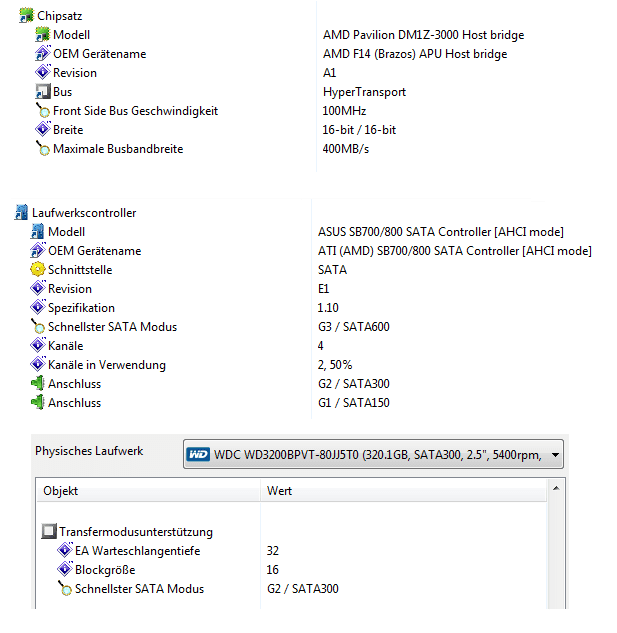The height and width of the screenshot is (633, 617).
Task: Click magnifier icon of drive's Schnellster SATA Modus
Action: tap(65, 588)
